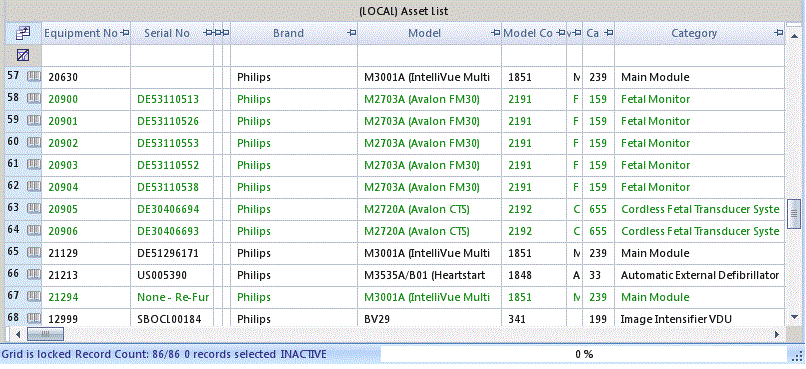Open the grid column chooser icon
The width and height of the screenshot is (806, 369).
click(23, 33)
